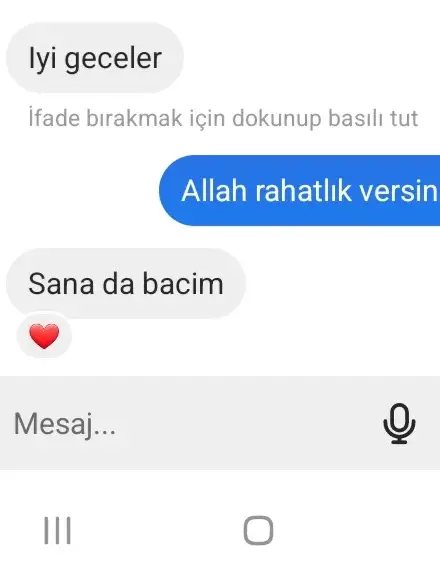
Task: Tap the word "bacim" in the last message
Action: tap(183, 283)
